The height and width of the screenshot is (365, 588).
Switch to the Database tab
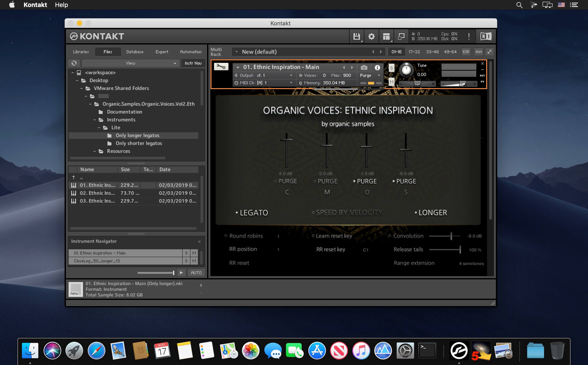tap(135, 52)
